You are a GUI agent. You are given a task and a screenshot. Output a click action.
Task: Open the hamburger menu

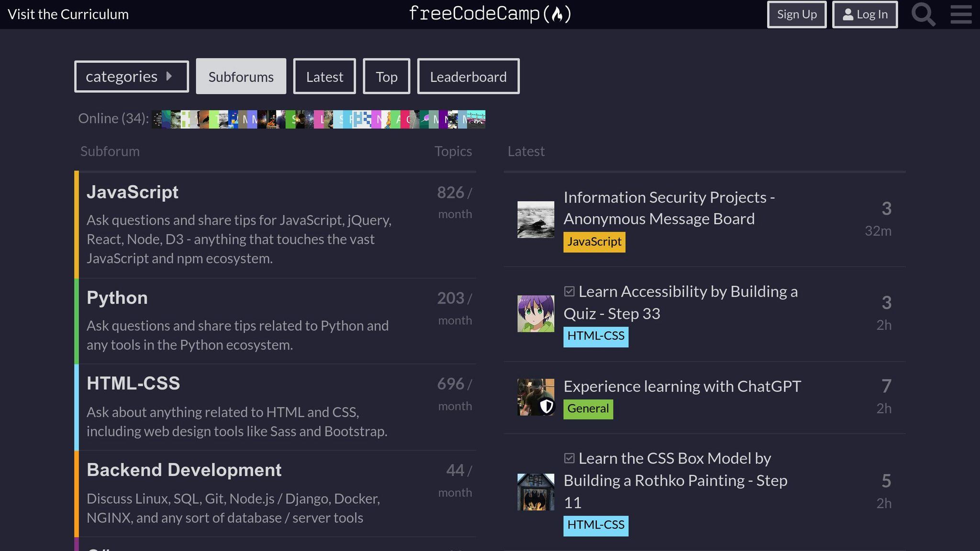[x=960, y=14]
